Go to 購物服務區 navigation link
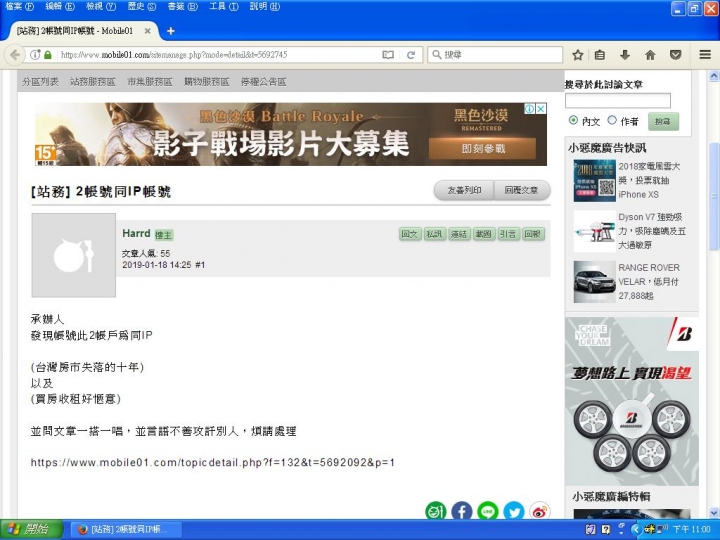The height and width of the screenshot is (540, 720). point(207,82)
